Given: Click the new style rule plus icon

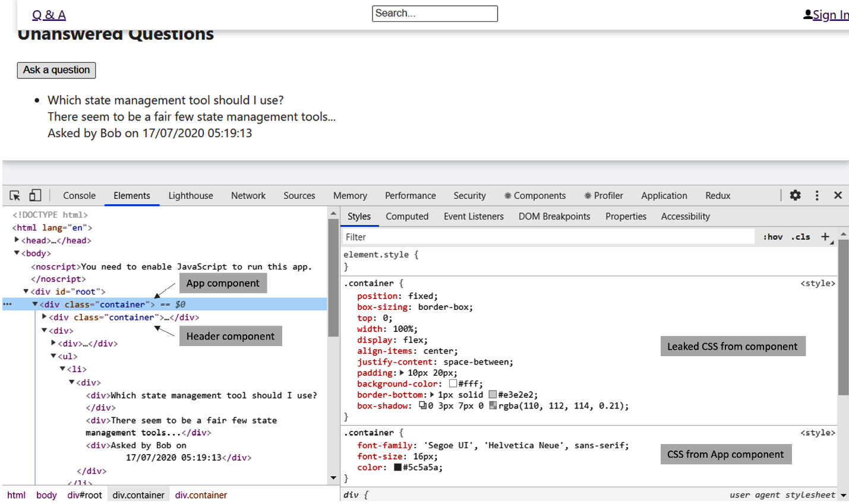Looking at the screenshot, I should (x=825, y=236).
